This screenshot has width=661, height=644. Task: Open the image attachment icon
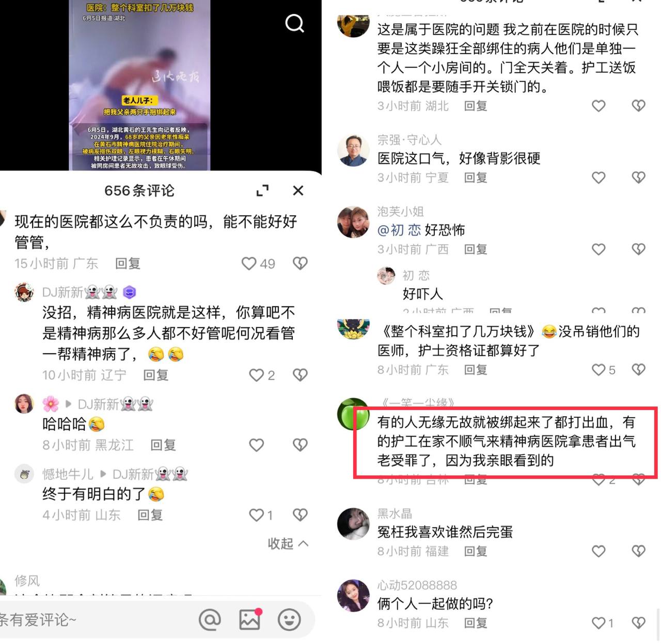click(x=250, y=619)
